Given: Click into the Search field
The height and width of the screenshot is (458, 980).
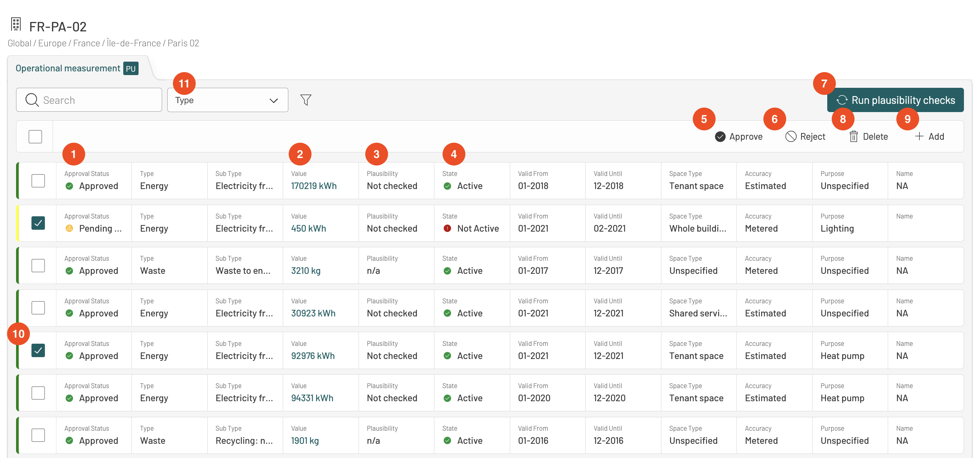Looking at the screenshot, I should 89,100.
